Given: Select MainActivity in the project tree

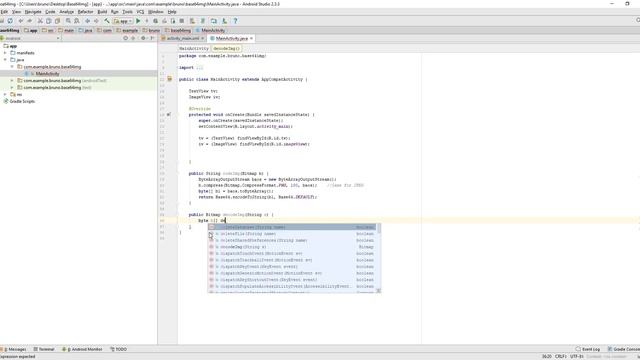Looking at the screenshot, I should [x=47, y=73].
